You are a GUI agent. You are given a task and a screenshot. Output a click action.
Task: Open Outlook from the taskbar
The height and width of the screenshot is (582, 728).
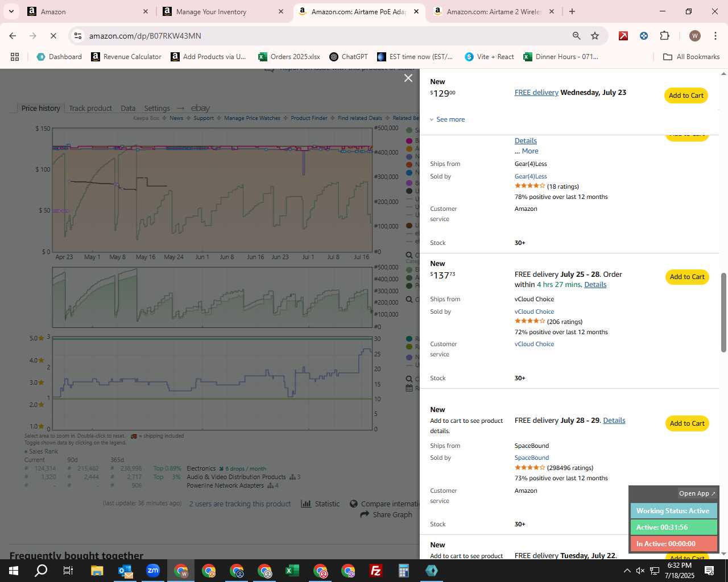(x=125, y=571)
